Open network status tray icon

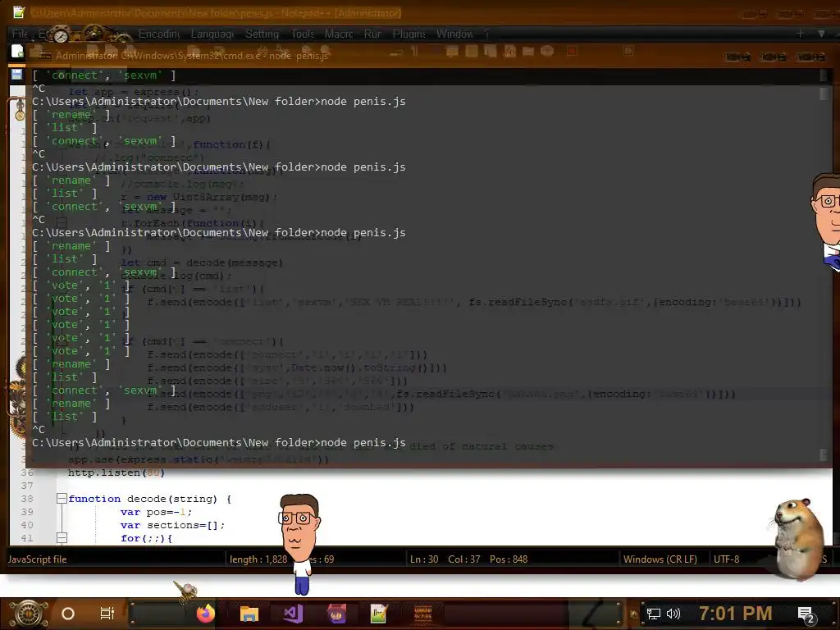coord(653,614)
